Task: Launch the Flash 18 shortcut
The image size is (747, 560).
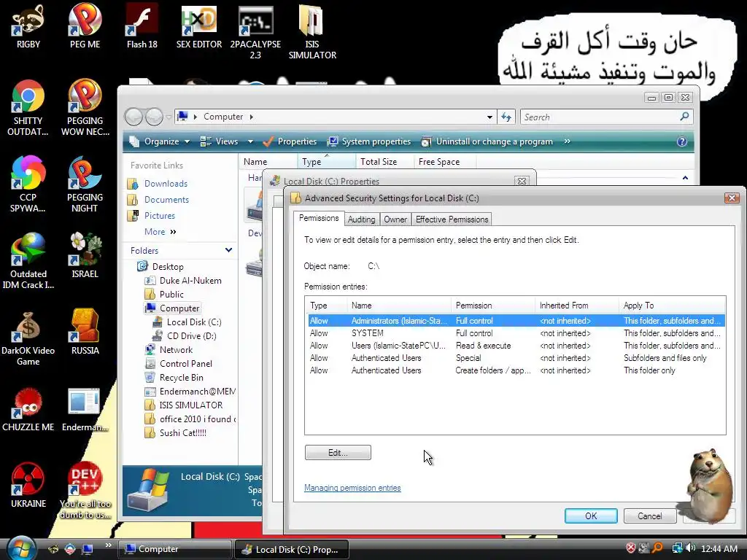Action: click(x=142, y=26)
